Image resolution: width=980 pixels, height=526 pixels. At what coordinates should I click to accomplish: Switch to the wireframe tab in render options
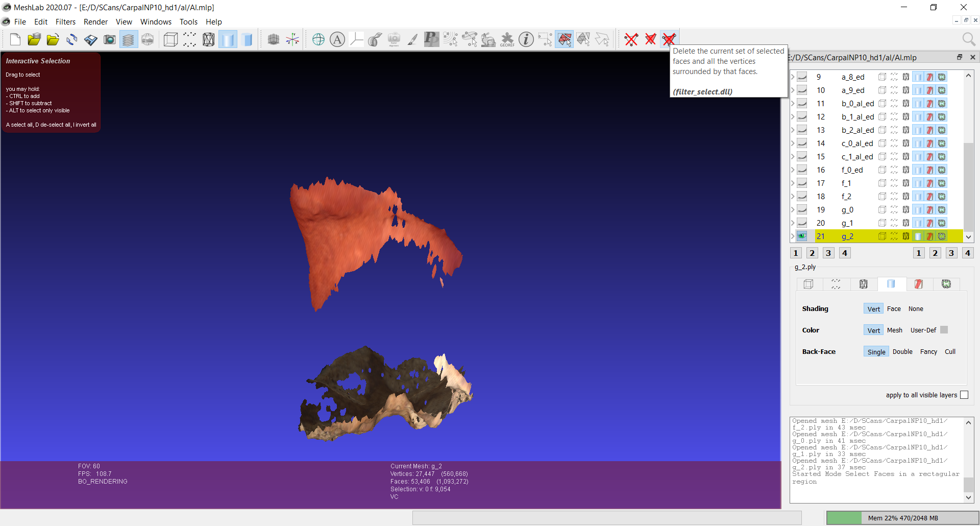coord(864,284)
